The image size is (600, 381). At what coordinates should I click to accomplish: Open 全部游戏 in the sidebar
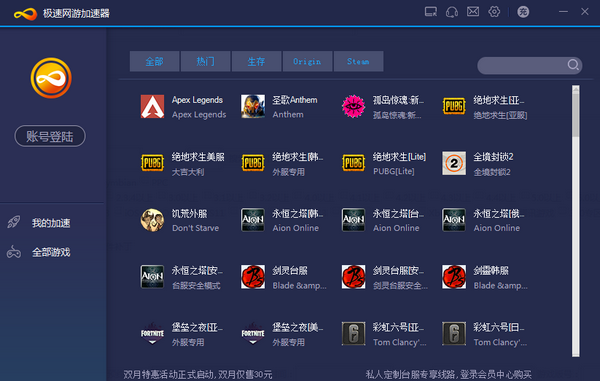point(51,252)
